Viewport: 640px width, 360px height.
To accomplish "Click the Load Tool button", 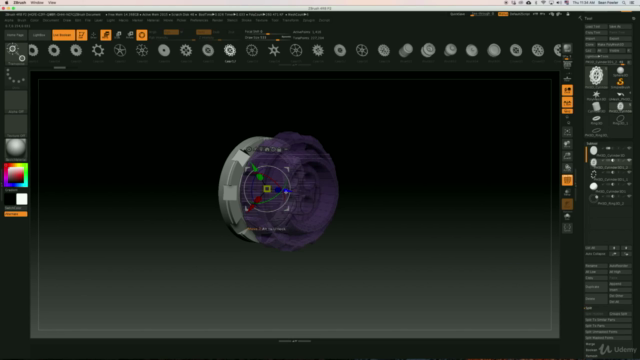I will coord(596,27).
